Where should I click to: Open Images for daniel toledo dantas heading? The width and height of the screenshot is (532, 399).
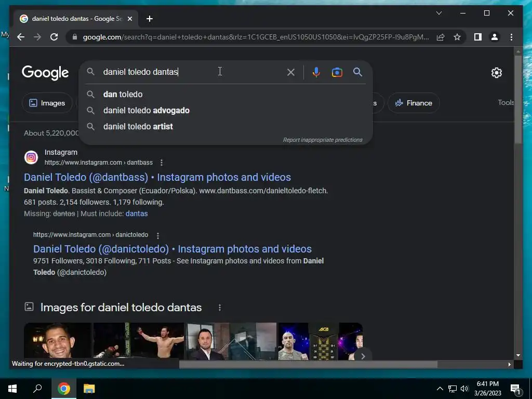click(x=121, y=308)
